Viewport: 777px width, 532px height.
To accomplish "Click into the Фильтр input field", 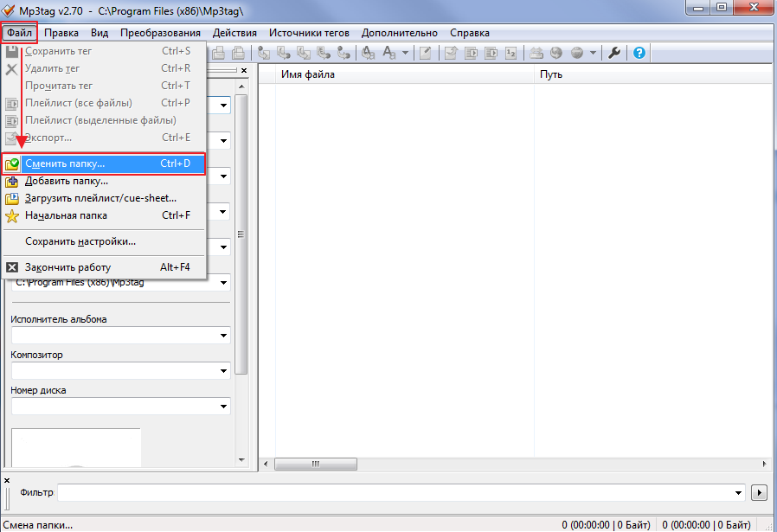I will (395, 493).
